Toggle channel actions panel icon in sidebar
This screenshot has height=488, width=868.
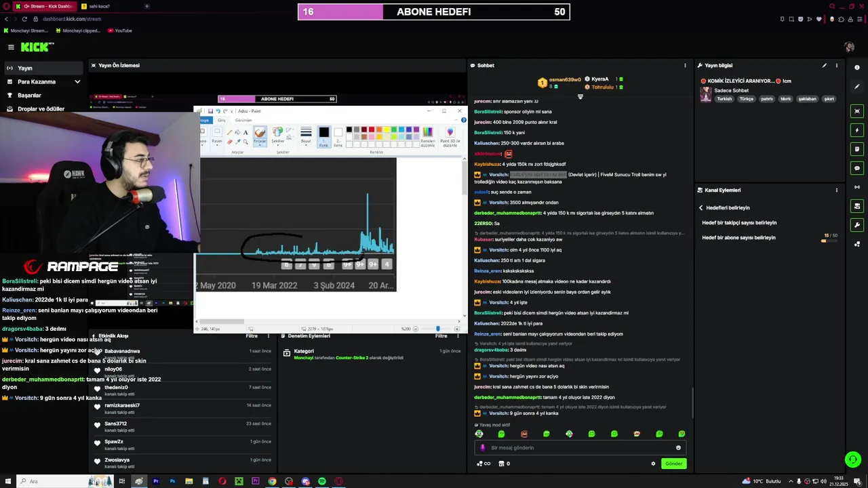click(x=857, y=206)
